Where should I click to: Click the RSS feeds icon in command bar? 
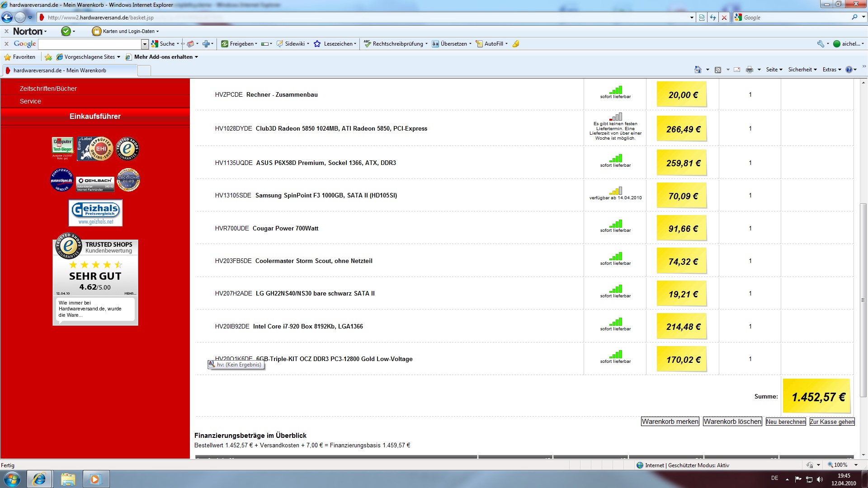(718, 70)
